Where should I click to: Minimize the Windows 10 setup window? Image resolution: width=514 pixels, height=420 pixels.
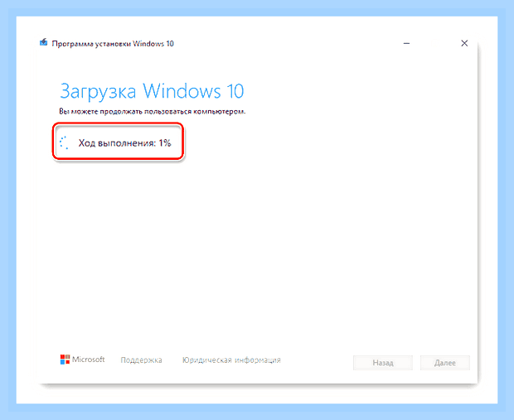click(x=406, y=43)
